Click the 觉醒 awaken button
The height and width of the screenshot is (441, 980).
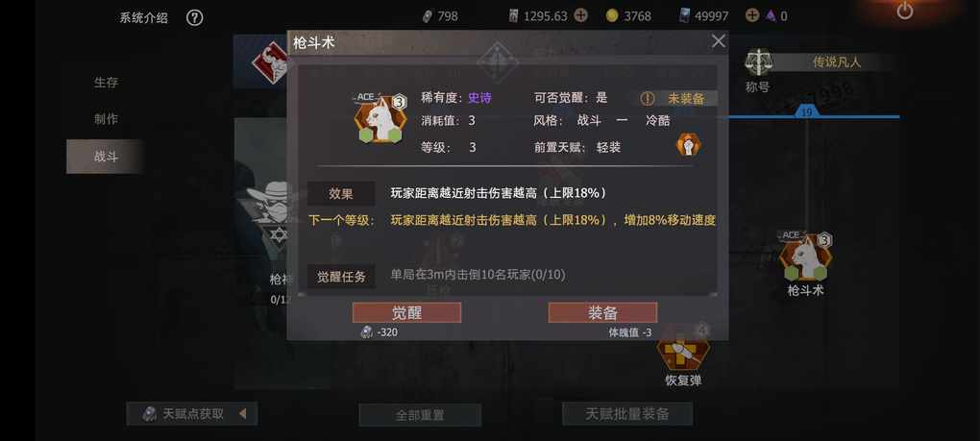click(406, 312)
